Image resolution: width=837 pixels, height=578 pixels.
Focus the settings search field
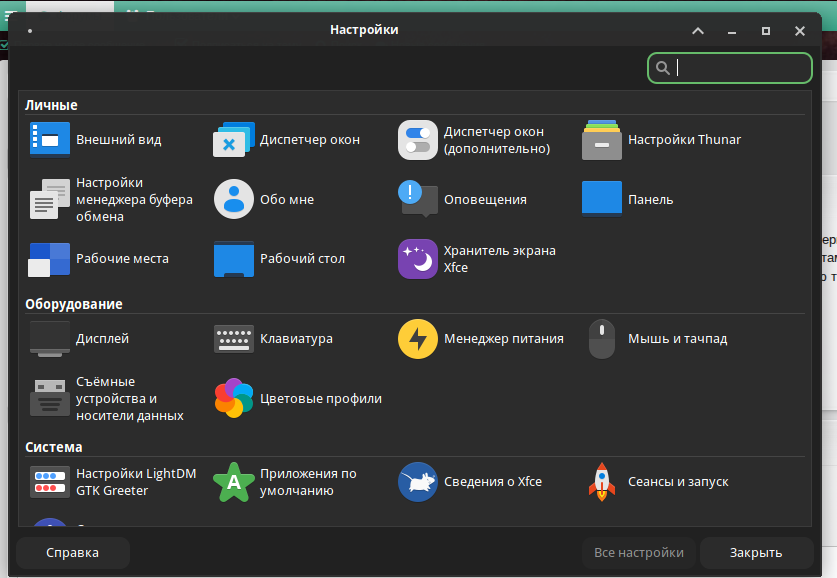tap(740, 68)
